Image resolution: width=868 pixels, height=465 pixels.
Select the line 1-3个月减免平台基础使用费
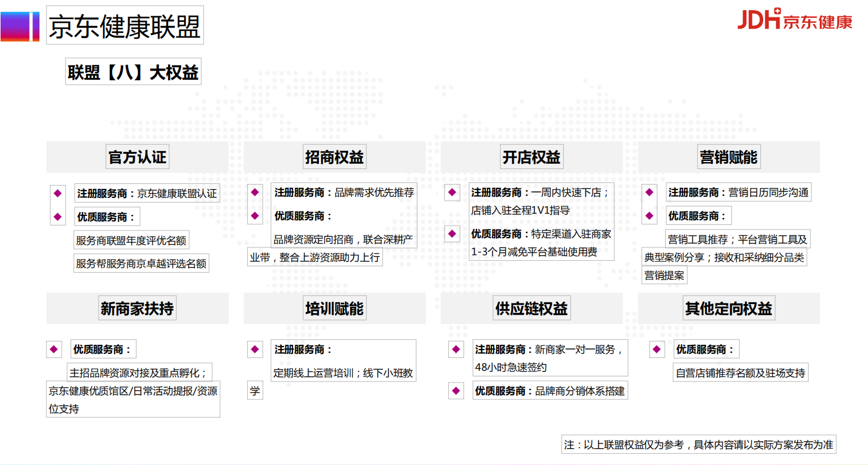534,252
